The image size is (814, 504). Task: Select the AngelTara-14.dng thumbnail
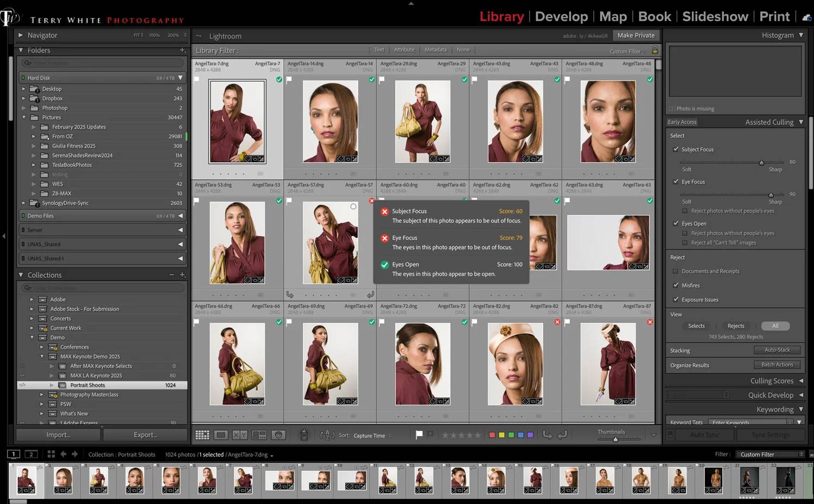329,122
